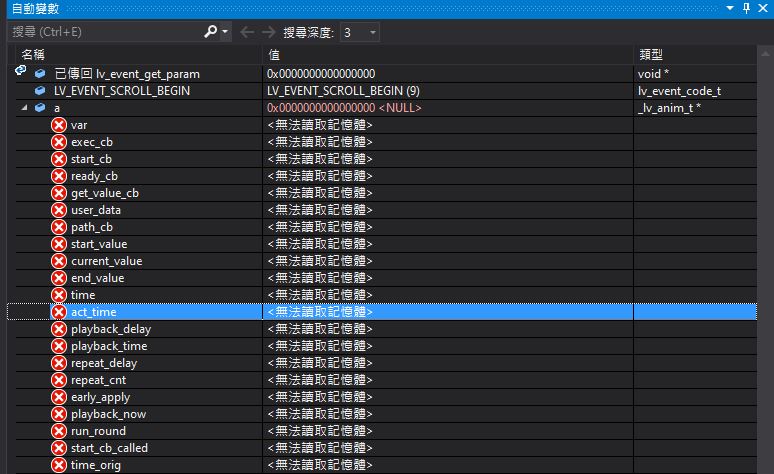The width and height of the screenshot is (774, 474).
Task: Click the error icon next to var
Action: [59, 125]
